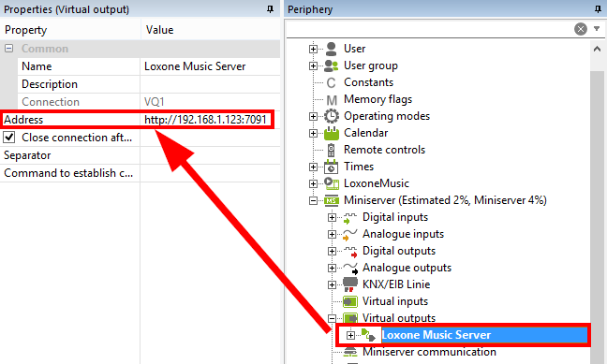Click the Property column header
This screenshot has width=607, height=364.
(x=70, y=30)
